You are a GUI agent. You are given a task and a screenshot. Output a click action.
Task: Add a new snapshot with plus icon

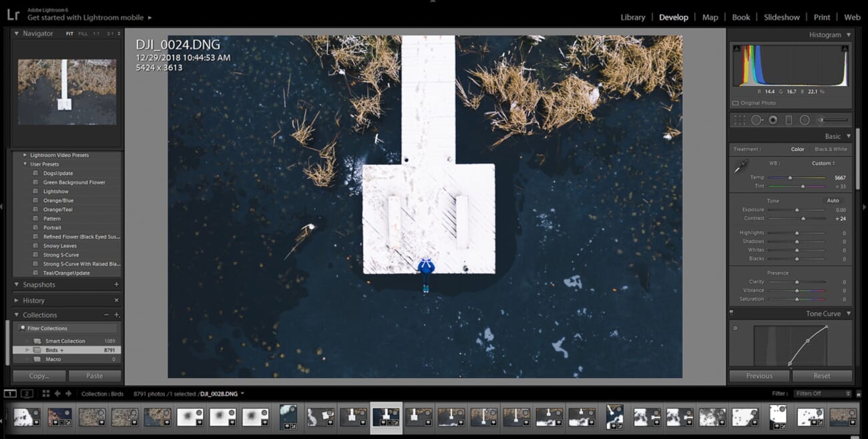point(116,285)
